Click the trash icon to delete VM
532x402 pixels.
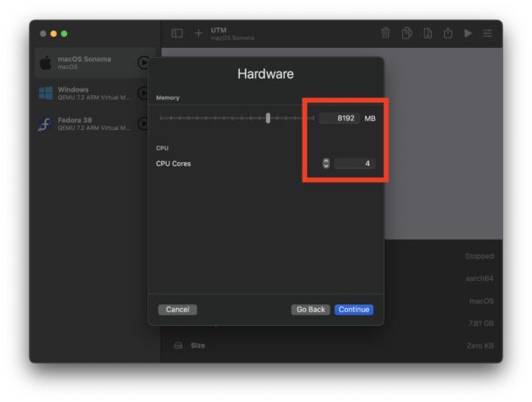pos(385,33)
